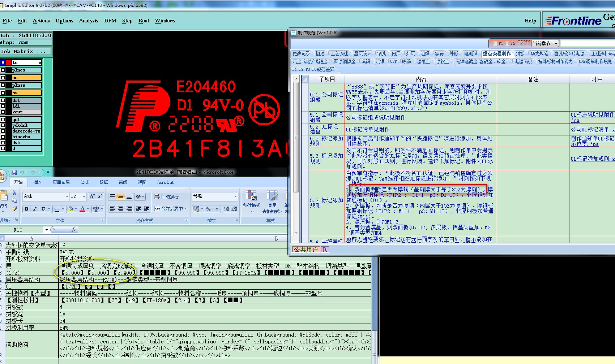Toggle visibility checkbox of plncs layer
615x364 pixels.
[3, 70]
